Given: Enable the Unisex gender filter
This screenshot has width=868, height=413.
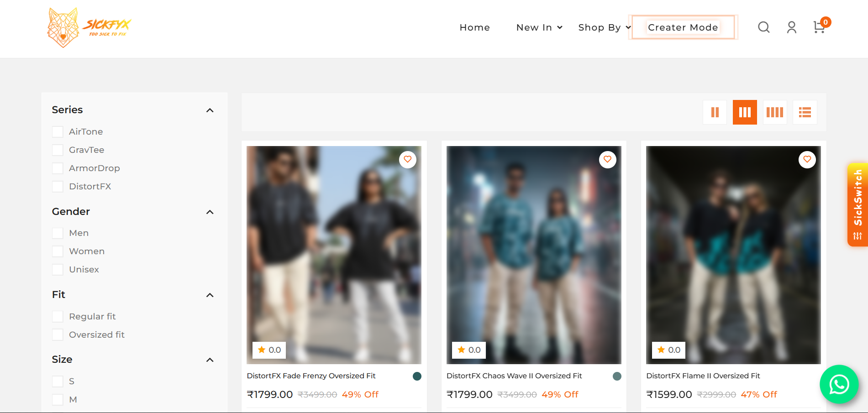Looking at the screenshot, I should (58, 270).
